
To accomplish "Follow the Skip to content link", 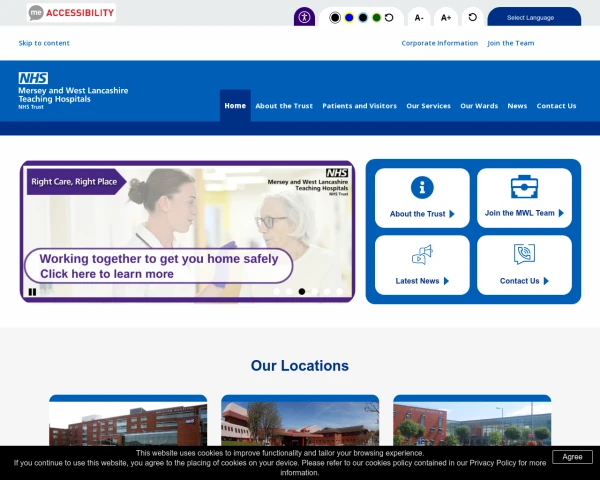I will click(44, 43).
